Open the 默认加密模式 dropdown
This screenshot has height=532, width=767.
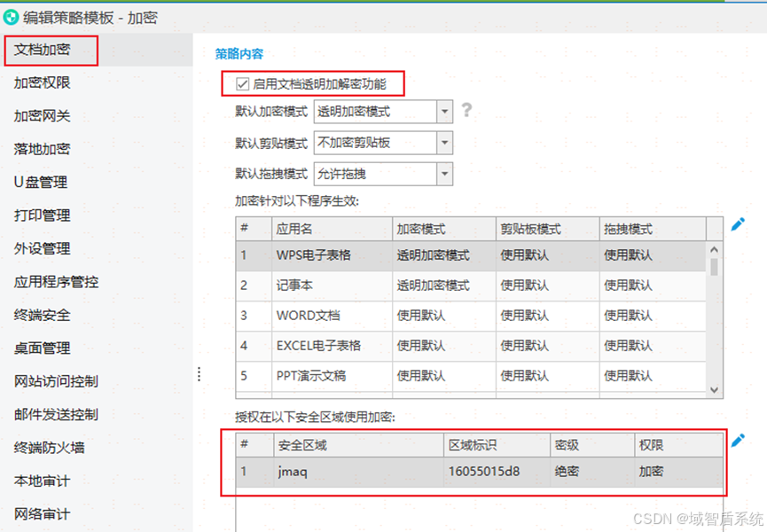coord(445,112)
